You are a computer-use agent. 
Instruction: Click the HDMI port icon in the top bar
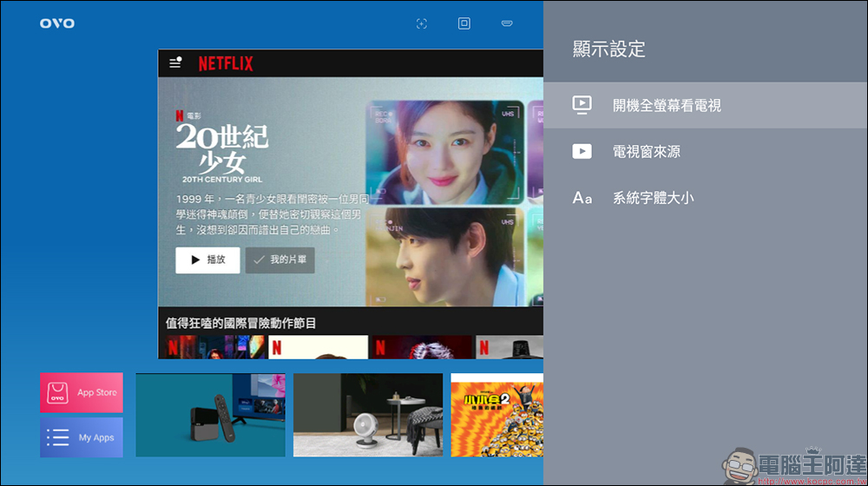pos(506,23)
